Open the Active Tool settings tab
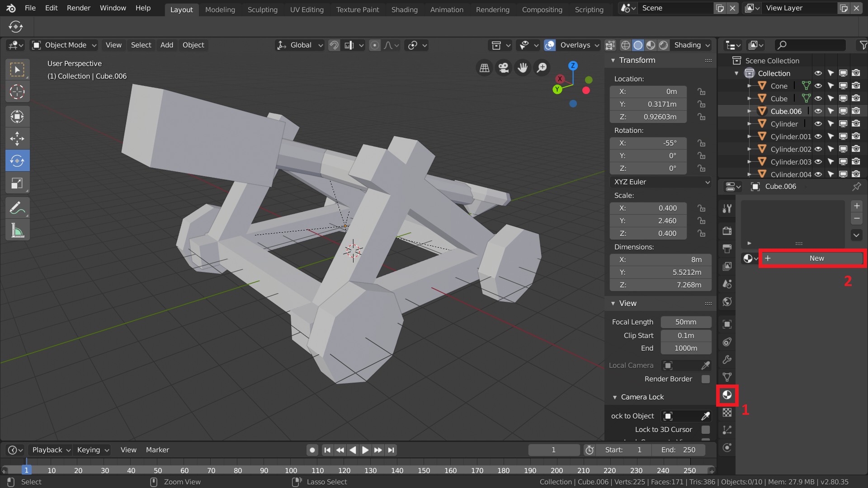Image resolution: width=868 pixels, height=488 pixels. click(727, 209)
